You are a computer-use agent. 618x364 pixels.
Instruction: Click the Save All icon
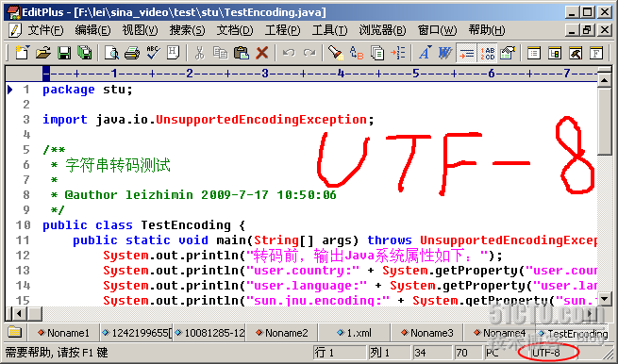pos(85,53)
